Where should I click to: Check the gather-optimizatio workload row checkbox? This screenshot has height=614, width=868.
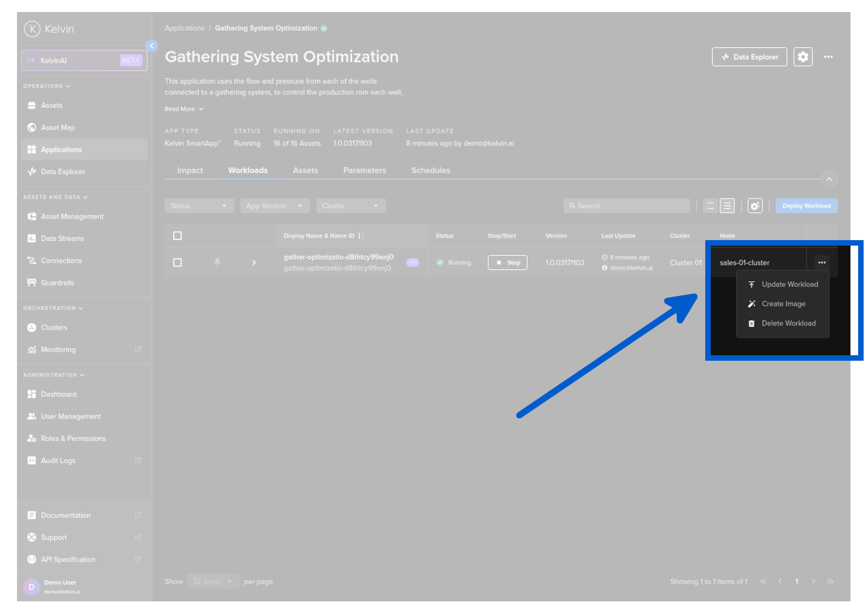tap(178, 263)
